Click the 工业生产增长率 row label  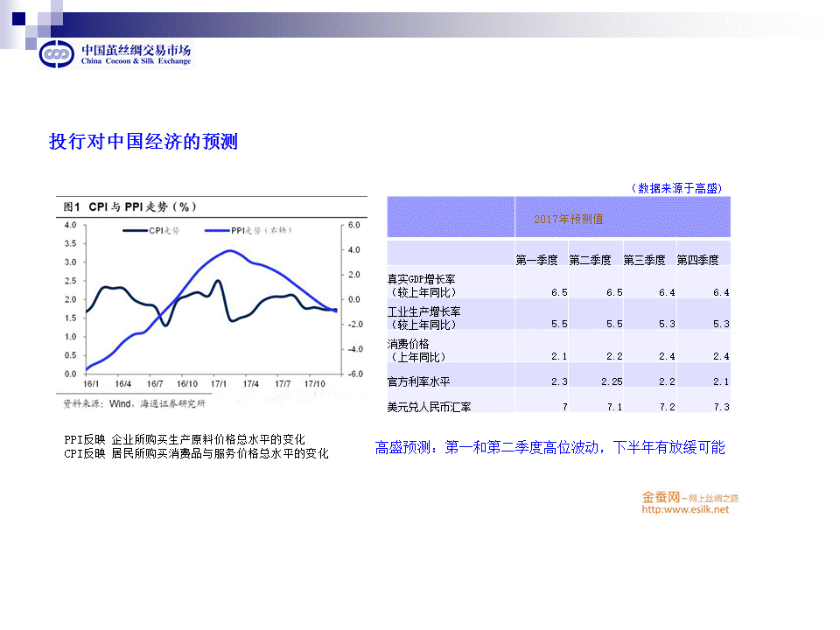(x=424, y=311)
